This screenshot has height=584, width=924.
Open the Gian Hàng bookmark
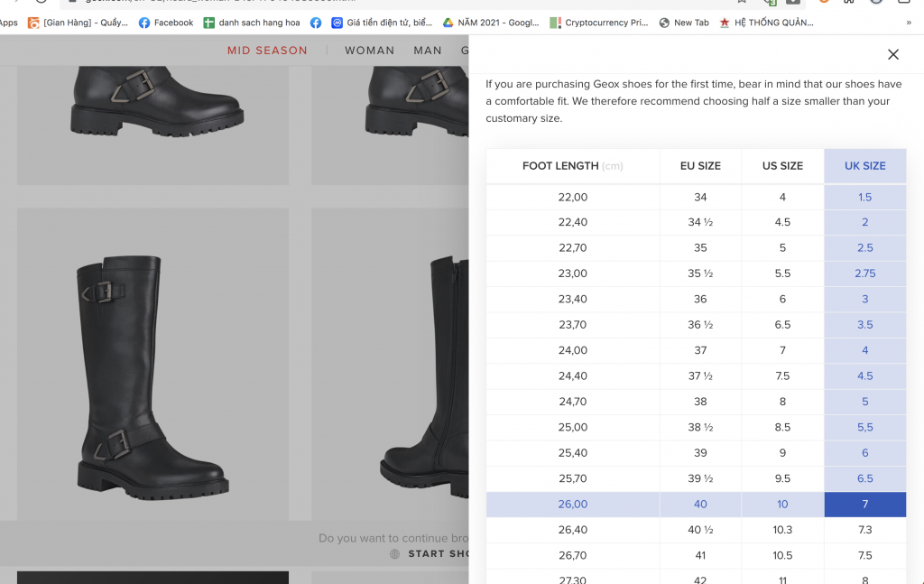78,23
